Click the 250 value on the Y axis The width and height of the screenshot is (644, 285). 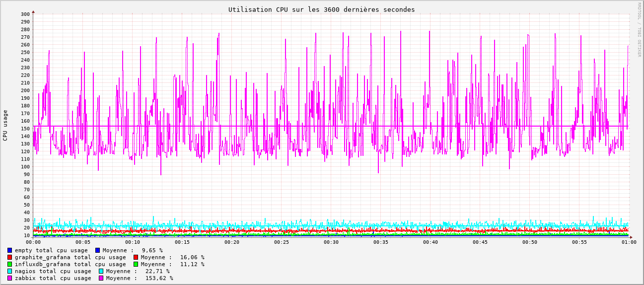tap(25, 52)
